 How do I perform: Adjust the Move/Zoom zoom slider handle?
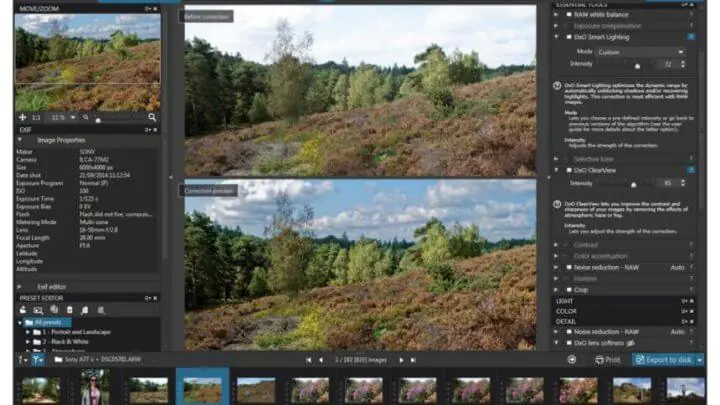point(98,120)
